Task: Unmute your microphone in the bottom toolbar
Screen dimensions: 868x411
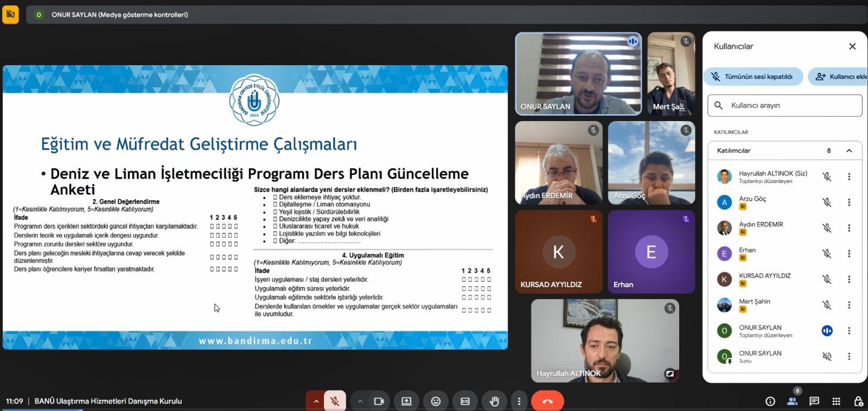Action: 335,401
